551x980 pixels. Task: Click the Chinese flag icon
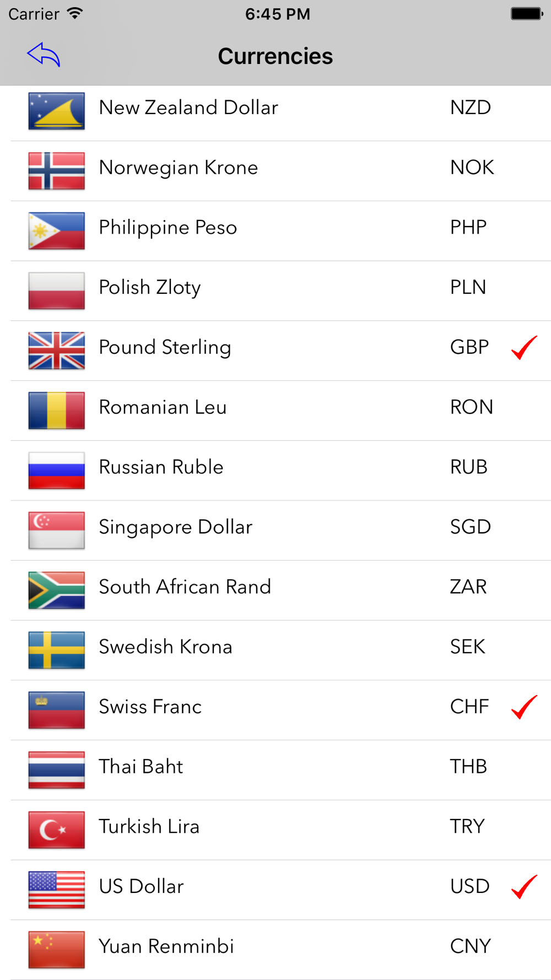point(56,950)
